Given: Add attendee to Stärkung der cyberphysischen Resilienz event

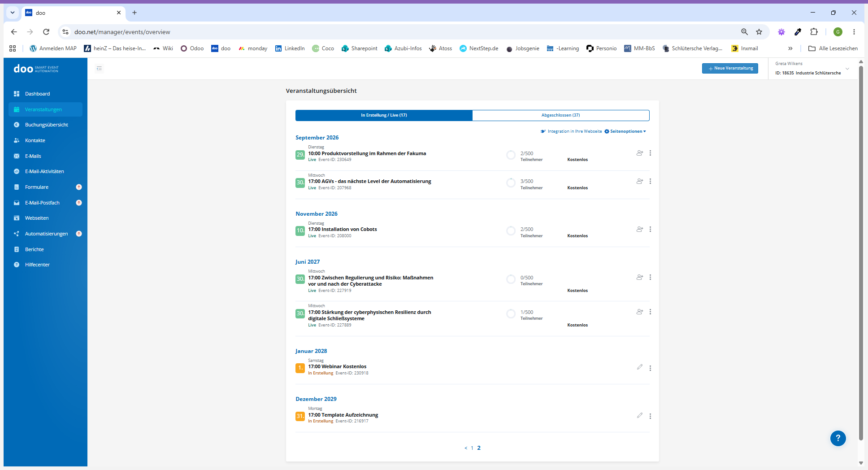Looking at the screenshot, I should [640, 312].
